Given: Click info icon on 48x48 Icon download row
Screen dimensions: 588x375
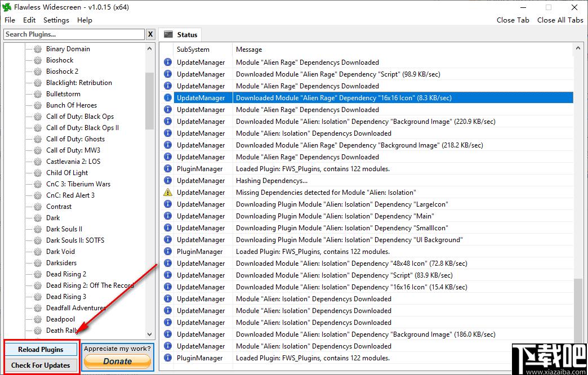Looking at the screenshot, I should 168,264.
